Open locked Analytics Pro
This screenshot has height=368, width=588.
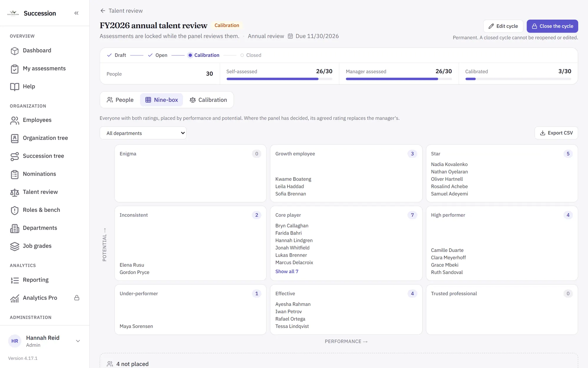click(45, 298)
